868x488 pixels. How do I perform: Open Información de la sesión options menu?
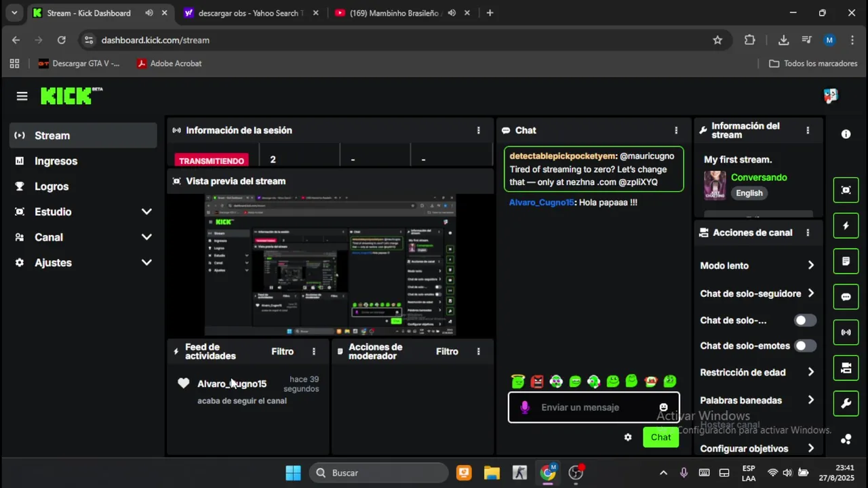pyautogui.click(x=479, y=130)
